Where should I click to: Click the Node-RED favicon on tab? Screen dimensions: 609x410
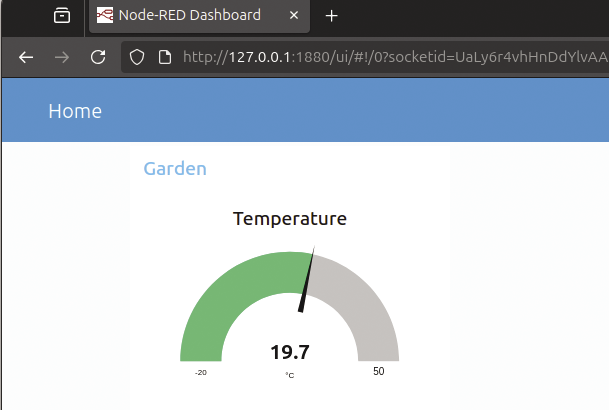click(105, 15)
